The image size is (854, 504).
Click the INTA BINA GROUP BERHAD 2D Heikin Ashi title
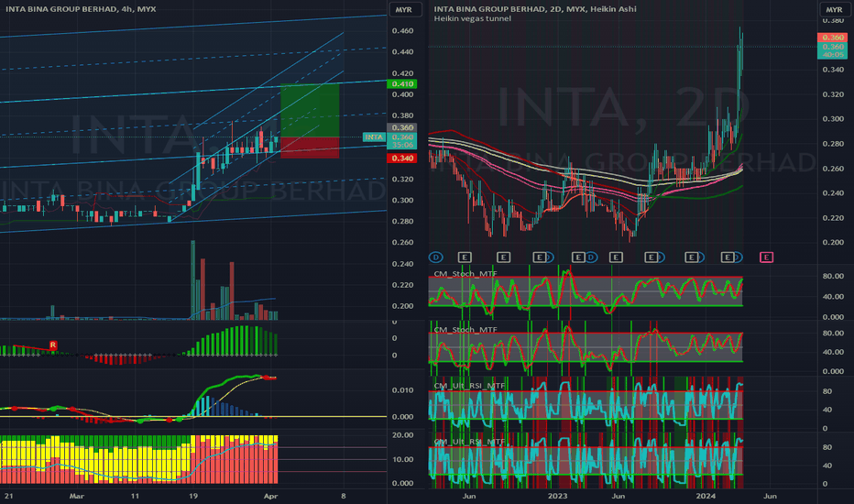[535, 9]
